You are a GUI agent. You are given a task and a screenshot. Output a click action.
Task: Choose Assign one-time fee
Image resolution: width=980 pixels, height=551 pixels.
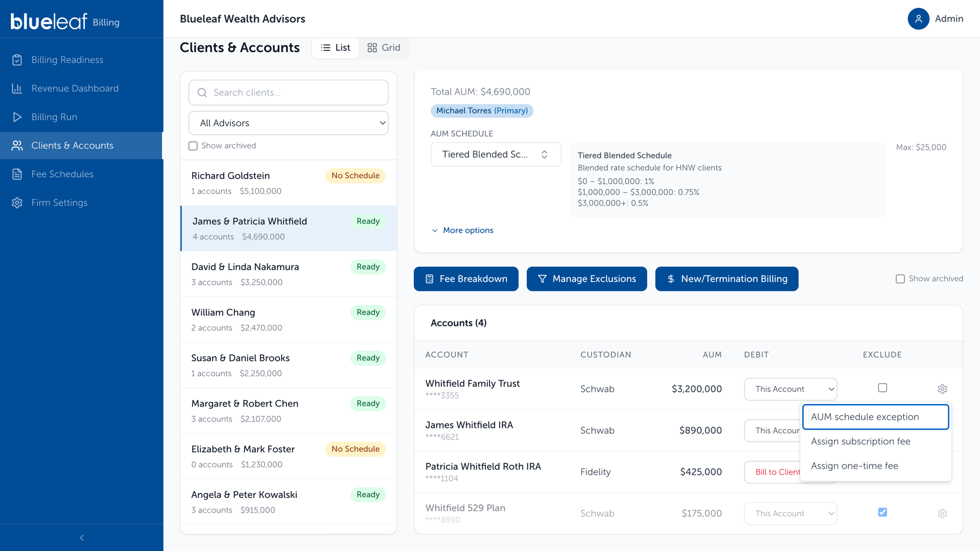pos(875,466)
